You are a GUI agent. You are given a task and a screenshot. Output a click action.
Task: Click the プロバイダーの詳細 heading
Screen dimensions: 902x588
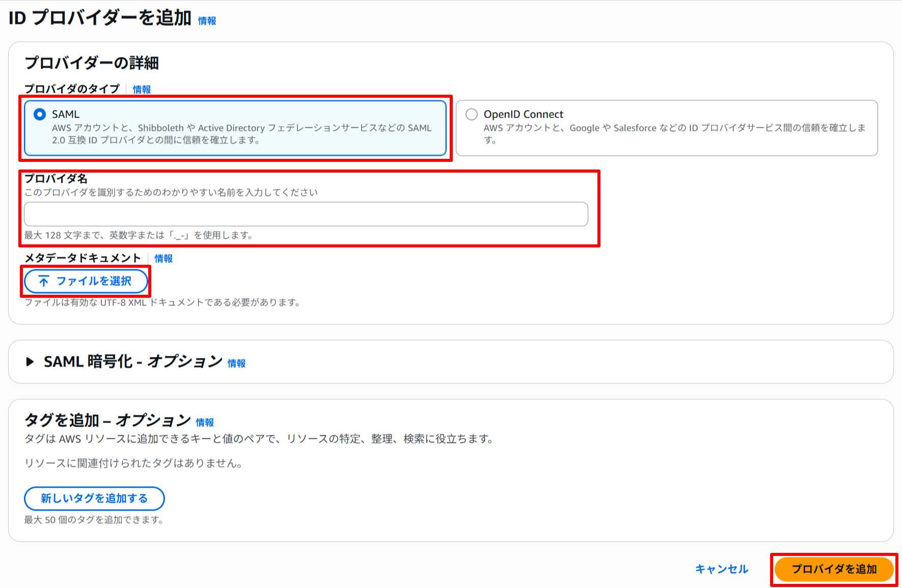tap(92, 63)
